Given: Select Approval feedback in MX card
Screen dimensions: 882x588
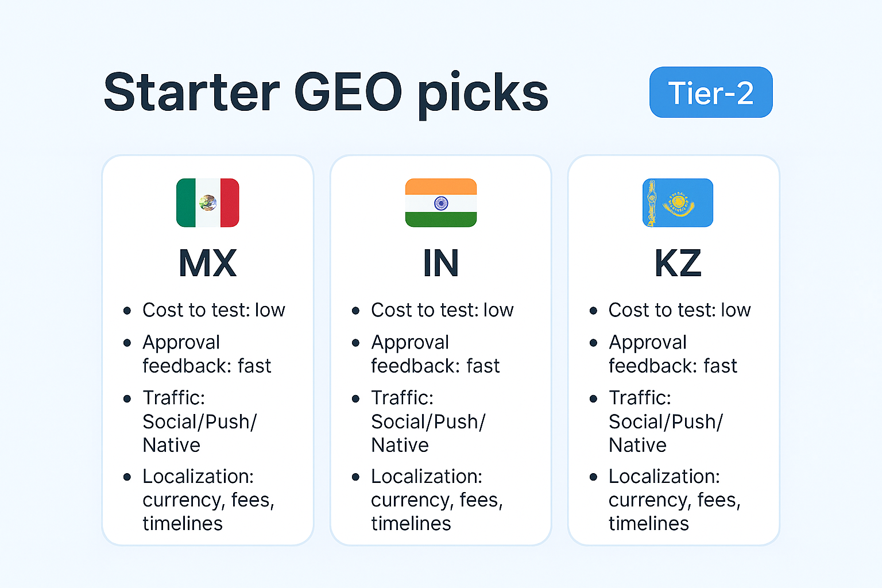Looking at the screenshot, I should 207,354.
